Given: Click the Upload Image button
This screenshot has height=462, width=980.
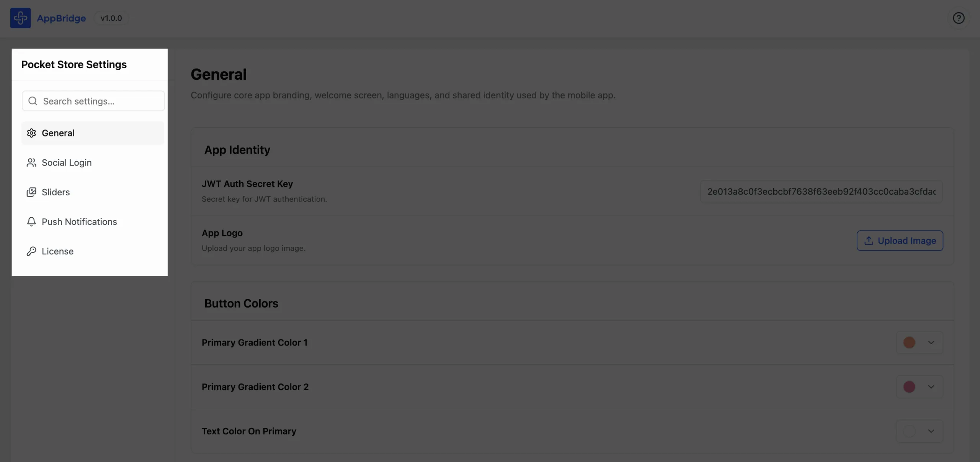Looking at the screenshot, I should (900, 241).
